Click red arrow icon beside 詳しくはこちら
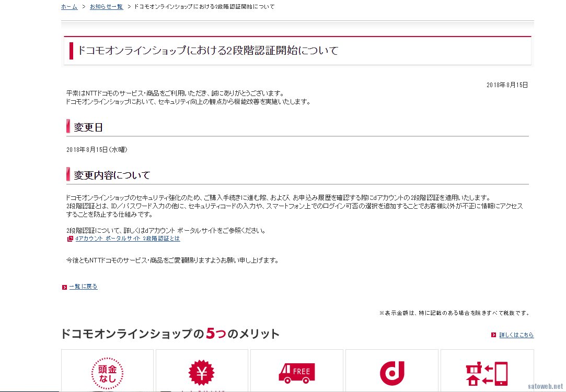This screenshot has height=392, width=566. (493, 335)
